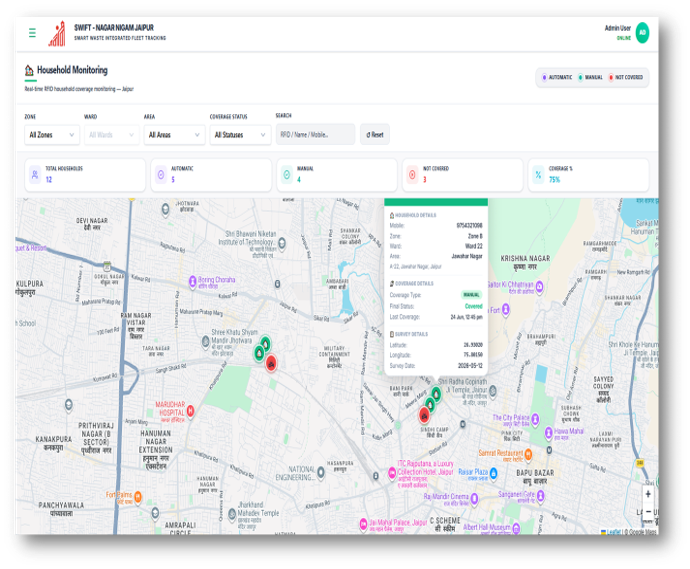Zoom out the map with minus button

click(x=648, y=511)
